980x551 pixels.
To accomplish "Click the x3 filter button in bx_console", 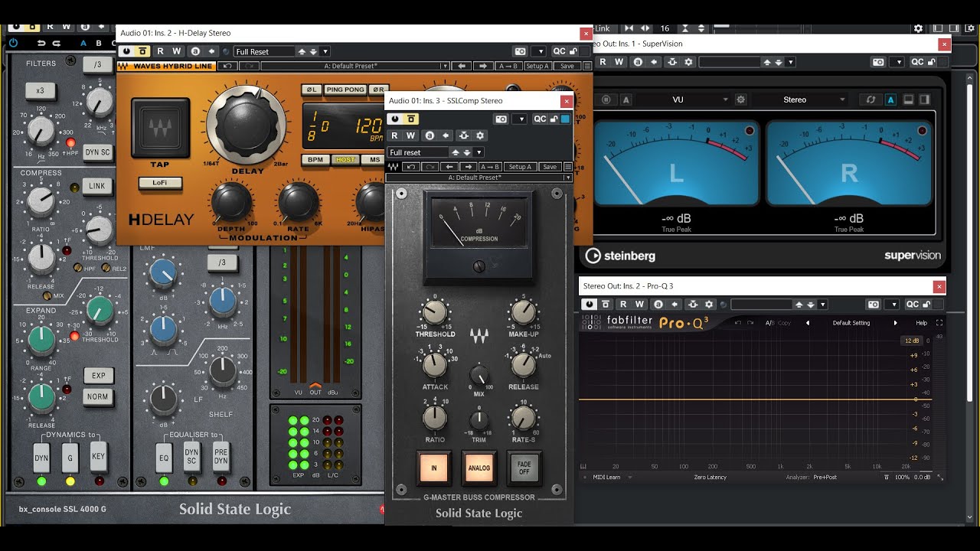I will pos(40,90).
